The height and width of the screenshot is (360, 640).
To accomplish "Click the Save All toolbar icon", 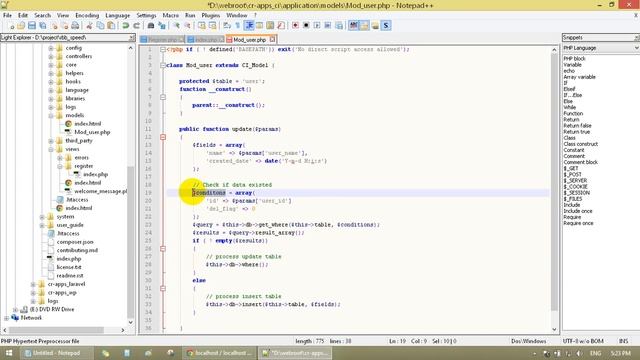I will 42,26.
